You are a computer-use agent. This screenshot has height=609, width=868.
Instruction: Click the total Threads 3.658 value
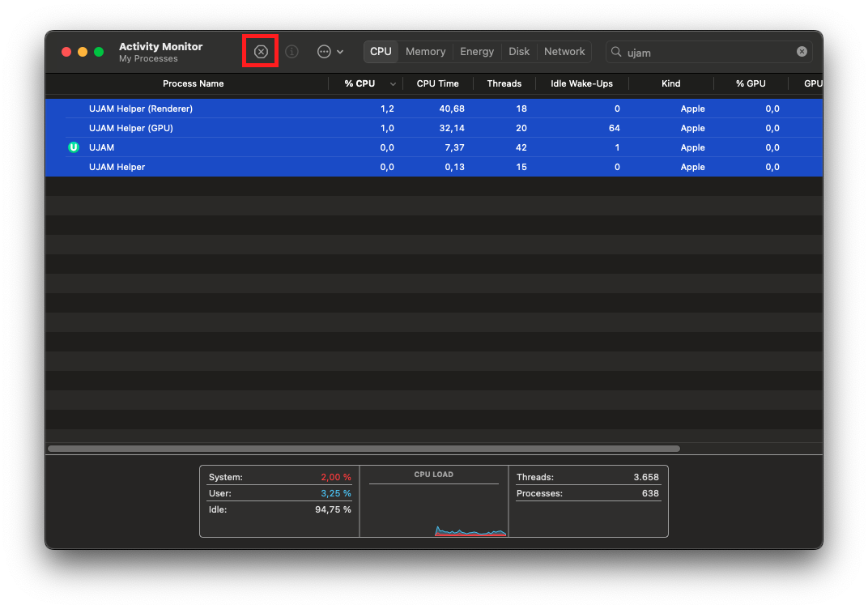click(x=646, y=477)
